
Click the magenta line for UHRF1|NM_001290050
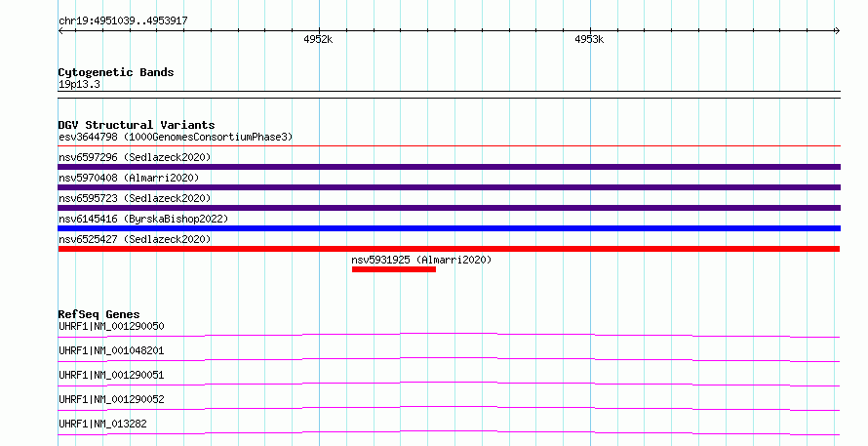pos(449,335)
